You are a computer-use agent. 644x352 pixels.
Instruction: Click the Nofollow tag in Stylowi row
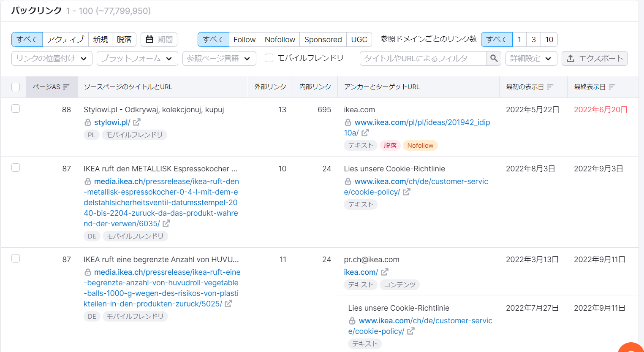click(x=420, y=145)
